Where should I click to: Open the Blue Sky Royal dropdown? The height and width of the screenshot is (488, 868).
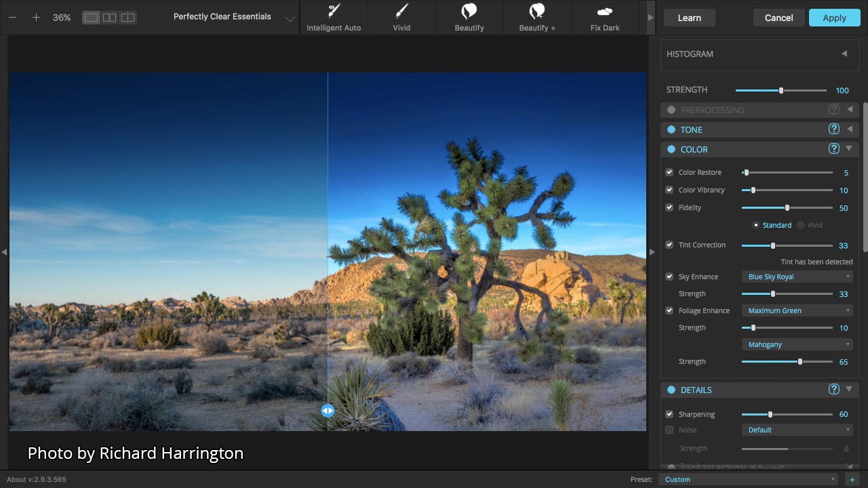point(797,277)
